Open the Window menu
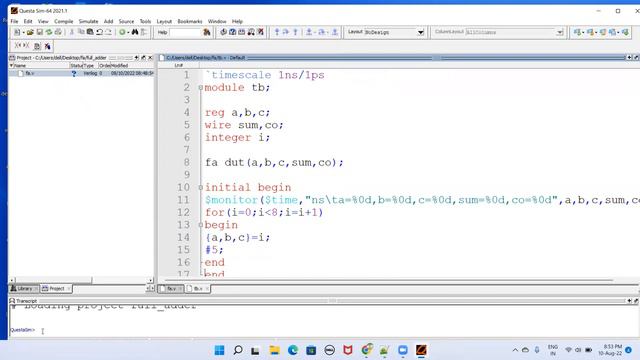 (x=217, y=21)
